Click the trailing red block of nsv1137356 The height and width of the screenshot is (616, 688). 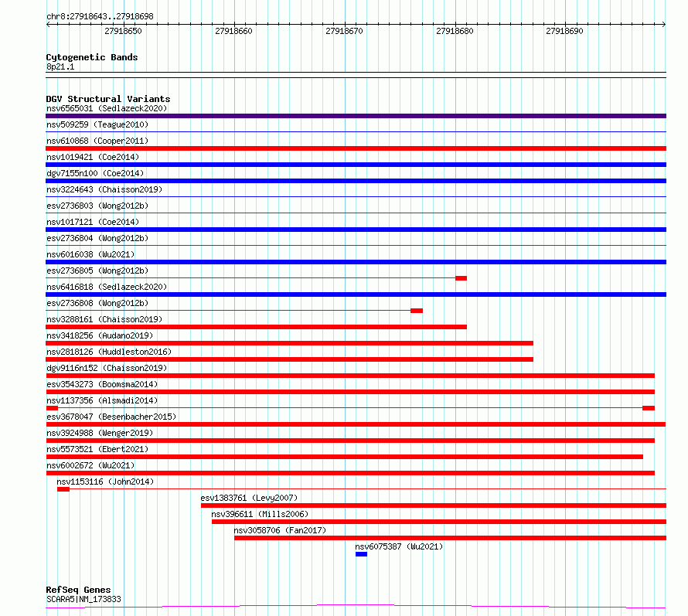point(649,408)
